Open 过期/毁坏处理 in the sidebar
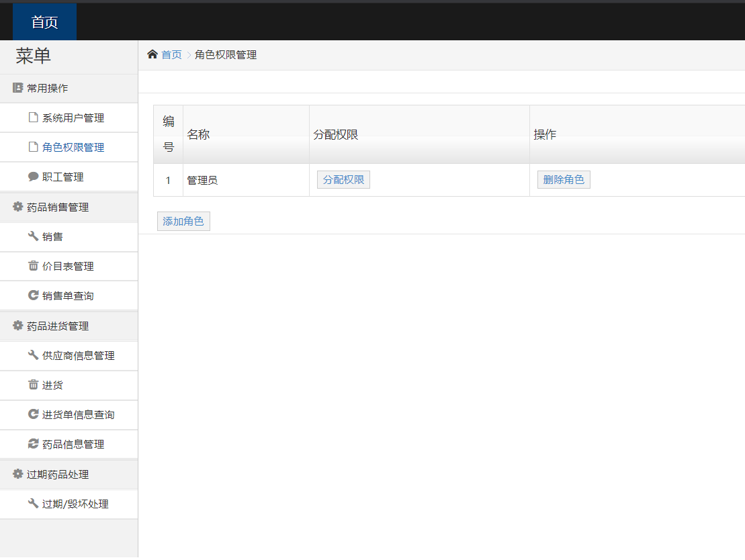This screenshot has height=560, width=745. [75, 504]
